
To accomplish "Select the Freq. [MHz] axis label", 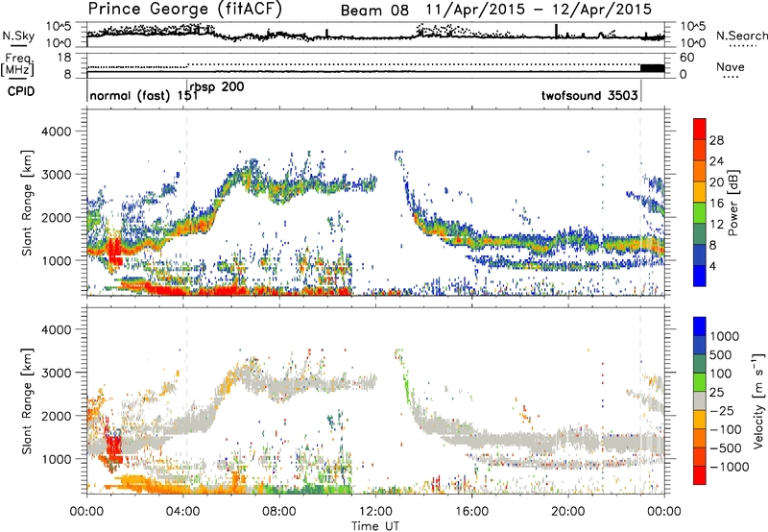I will pyautogui.click(x=17, y=65).
